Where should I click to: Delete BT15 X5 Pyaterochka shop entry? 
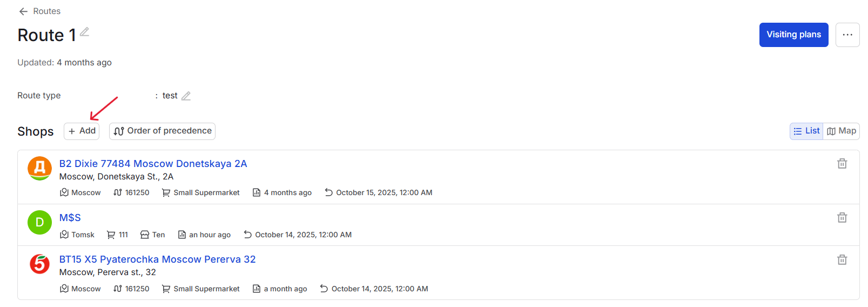pos(842,259)
